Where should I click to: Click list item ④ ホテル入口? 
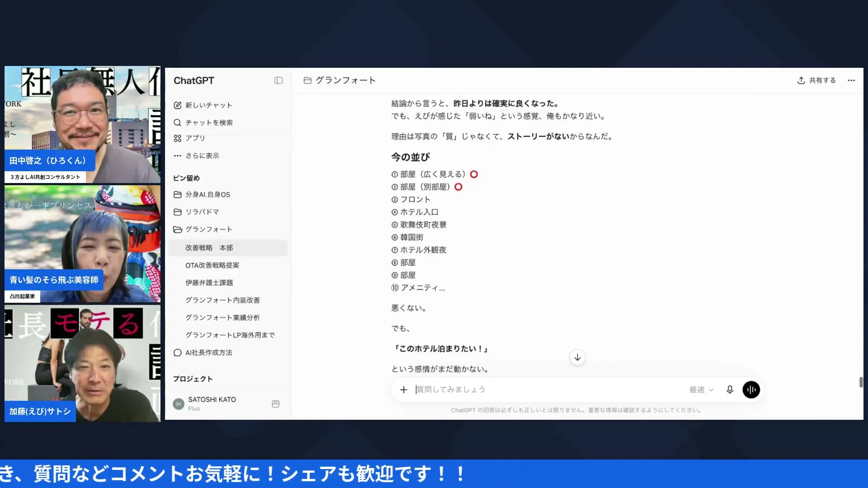[x=415, y=212]
